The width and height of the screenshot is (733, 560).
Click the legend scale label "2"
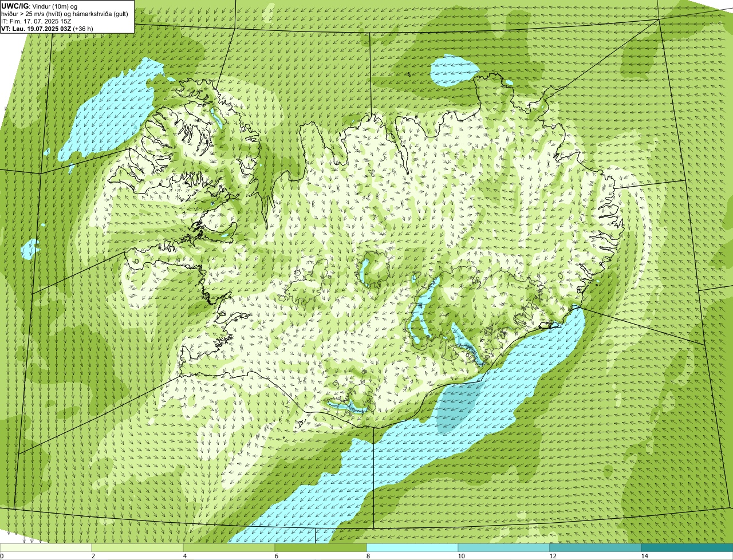[x=93, y=556]
